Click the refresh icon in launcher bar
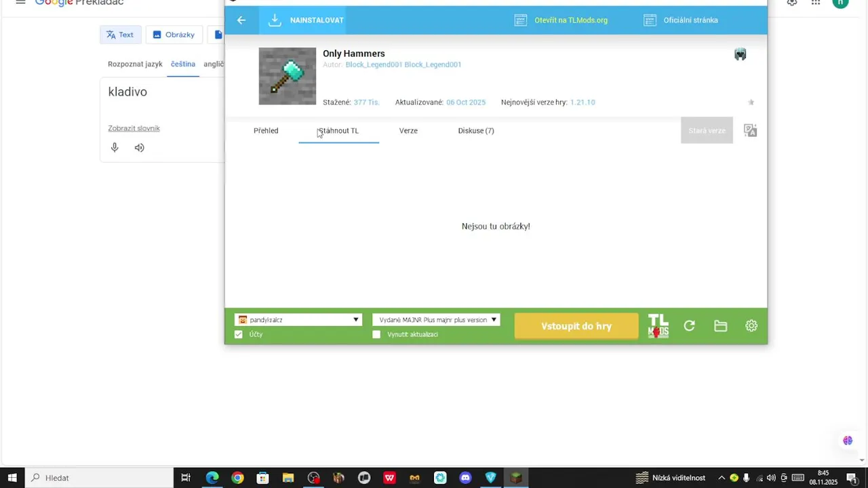This screenshot has width=868, height=488. coord(690,326)
